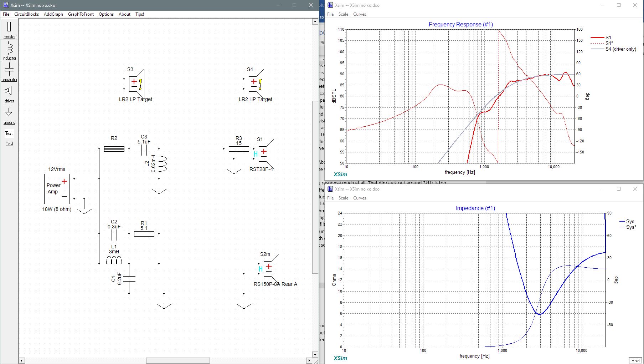Click left arrow of schematic horizontal scrollbar

click(x=22, y=361)
